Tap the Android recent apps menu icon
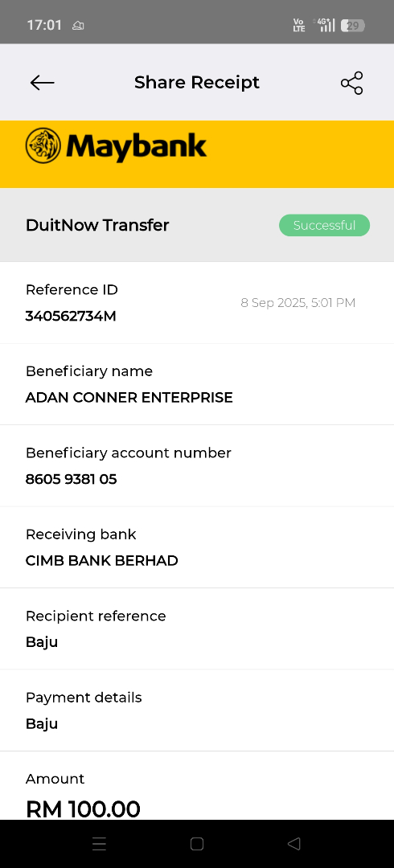This screenshot has height=868, width=394. [x=99, y=844]
